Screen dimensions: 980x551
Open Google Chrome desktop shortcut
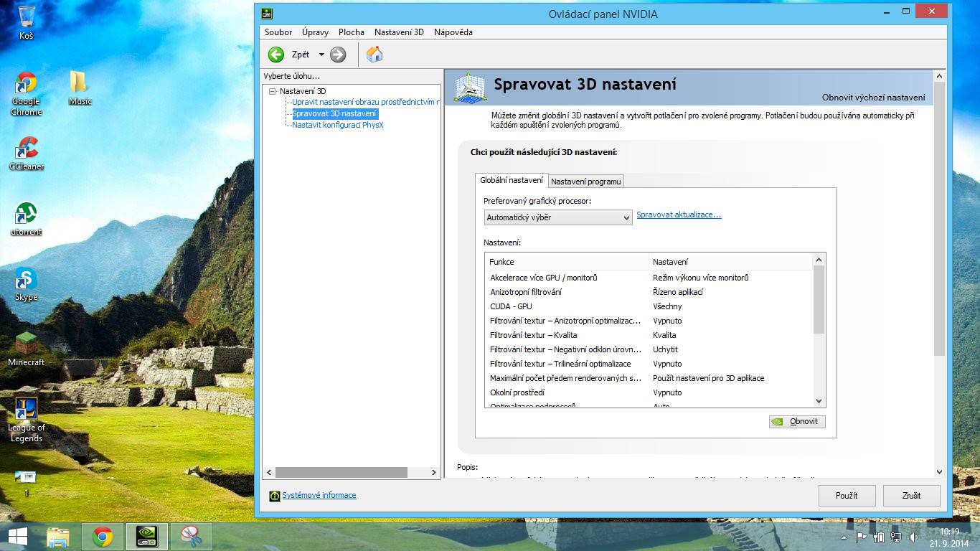click(x=27, y=94)
